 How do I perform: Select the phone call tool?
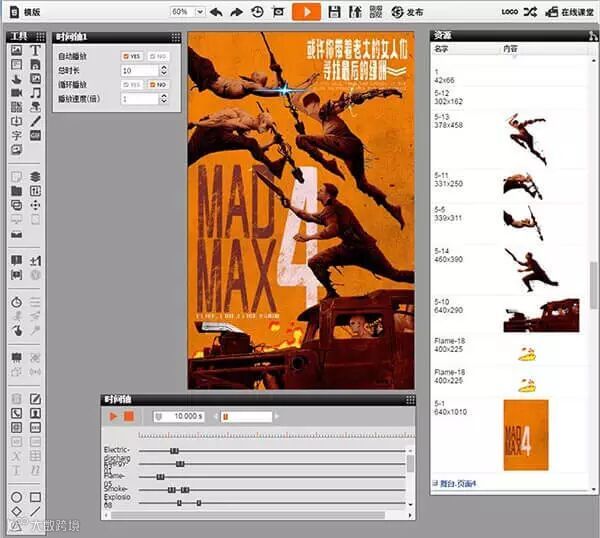point(16,414)
